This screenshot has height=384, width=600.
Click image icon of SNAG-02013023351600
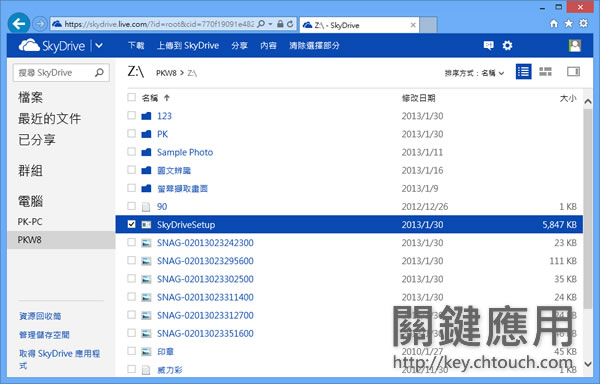146,334
